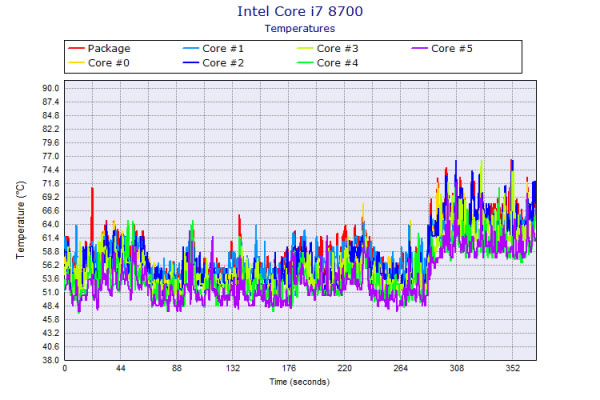Viewport: 600px width, 400px height.
Task: Select the Package legend entry
Action: pos(99,49)
